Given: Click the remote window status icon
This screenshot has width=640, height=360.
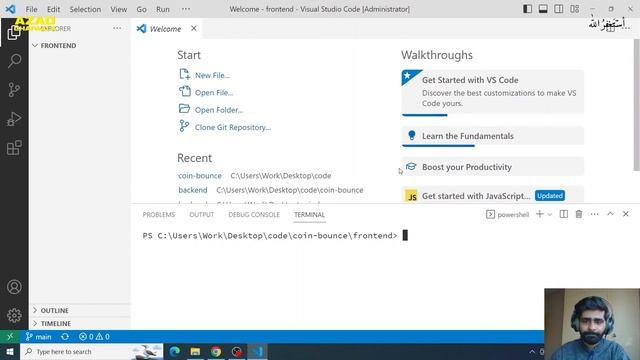Looking at the screenshot, I should 10,337.
